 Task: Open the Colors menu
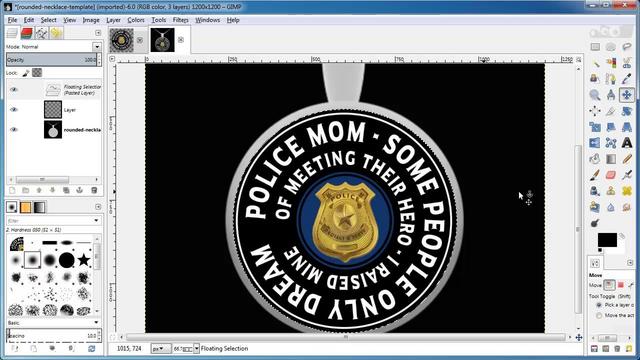[x=136, y=20]
